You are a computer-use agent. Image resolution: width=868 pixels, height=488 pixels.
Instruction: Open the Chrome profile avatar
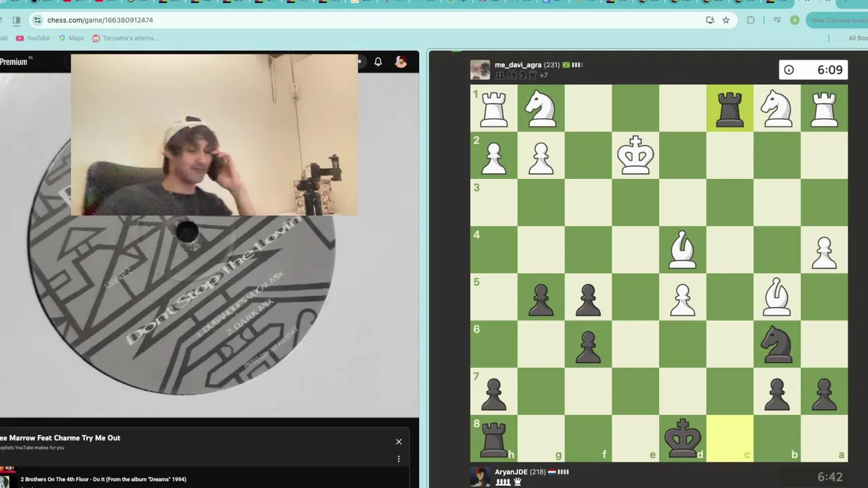tap(795, 20)
